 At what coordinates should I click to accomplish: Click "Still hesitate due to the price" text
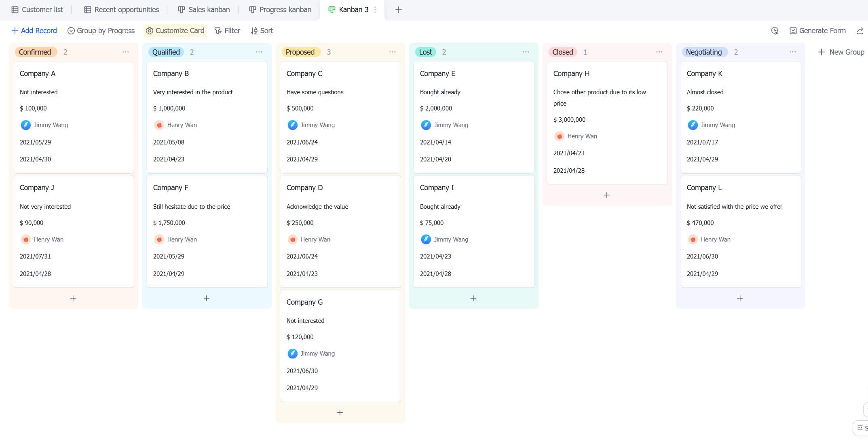click(x=192, y=207)
